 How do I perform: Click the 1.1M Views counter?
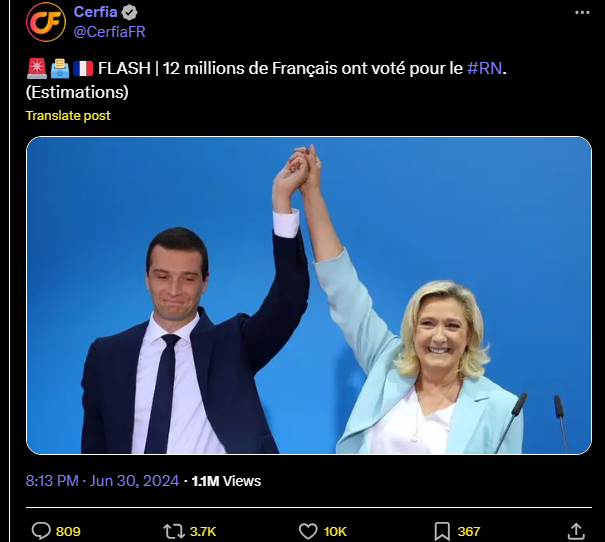click(x=226, y=481)
